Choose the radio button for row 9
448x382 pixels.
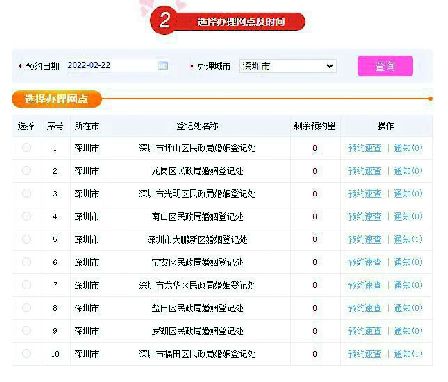[26, 331]
